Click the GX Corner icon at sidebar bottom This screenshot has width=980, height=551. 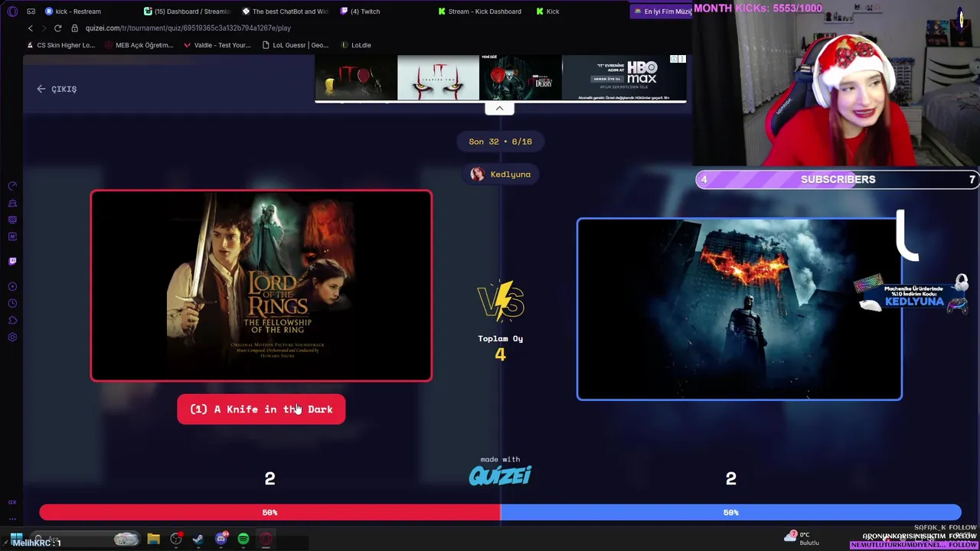point(12,502)
